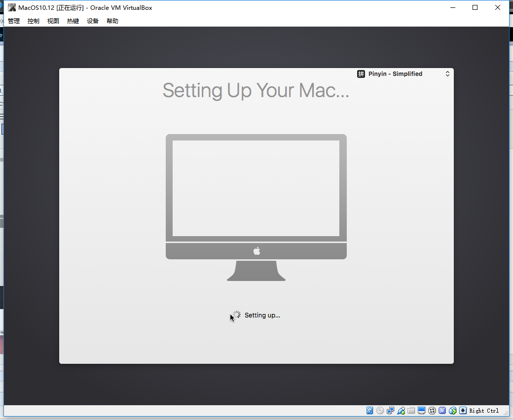
Task: Open the Pinyin - Simplified input dropdown
Action: coord(403,74)
